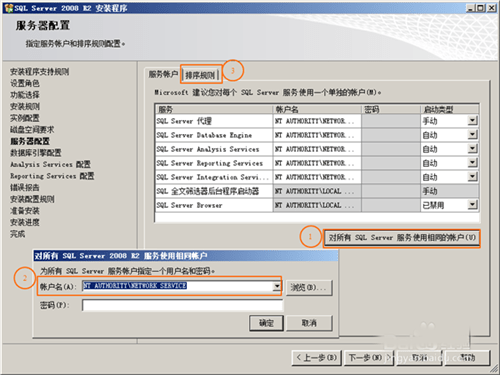Click 安装程序支持规则 step in sidebar
Image resolution: width=500 pixels, height=375 pixels.
point(39,72)
